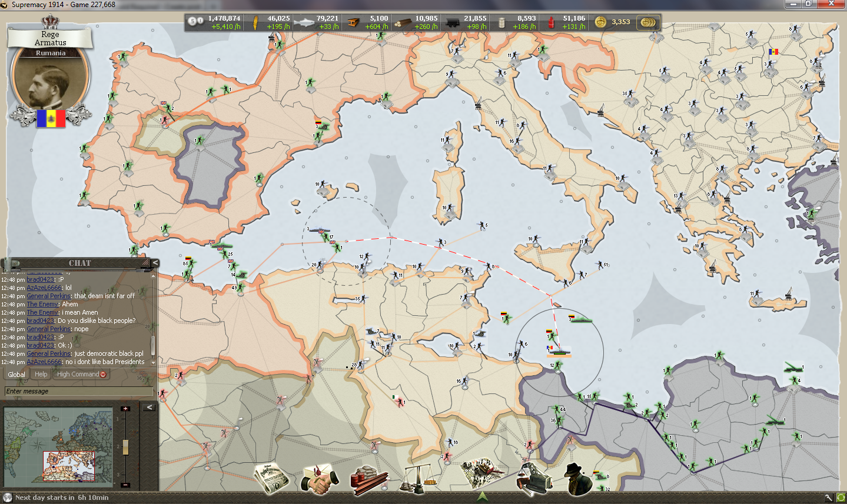This screenshot has height=504, width=847.
Task: Open brad0423 link on the 'Ok :)' message
Action: 41,346
